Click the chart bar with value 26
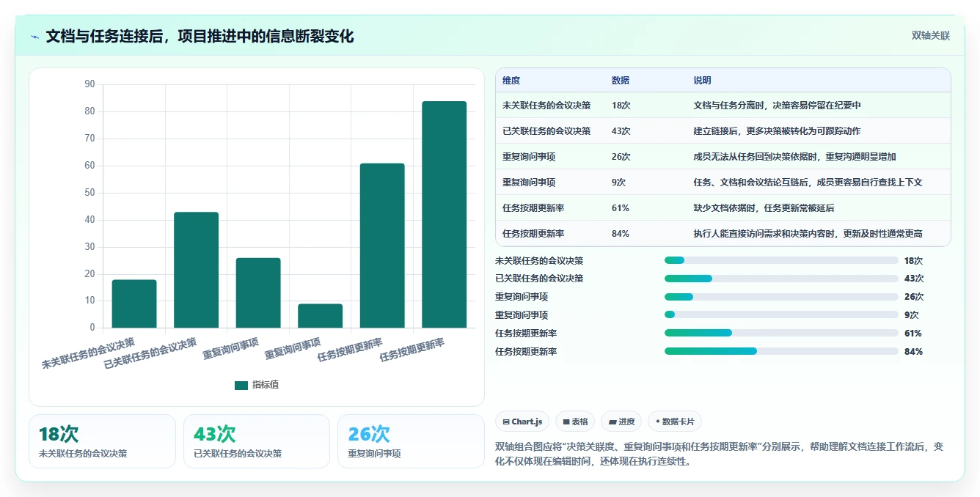The width and height of the screenshot is (980, 497). 258,292
